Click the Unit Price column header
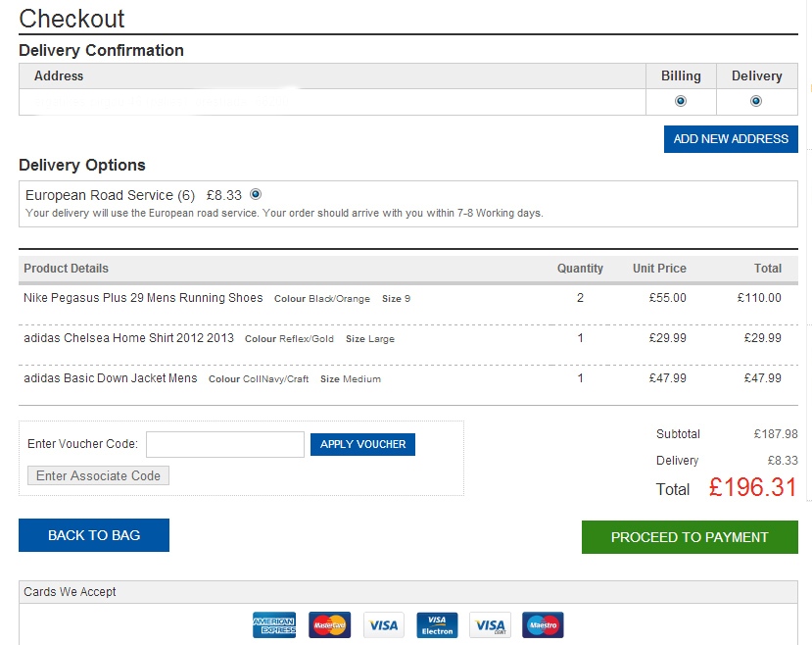 point(659,269)
